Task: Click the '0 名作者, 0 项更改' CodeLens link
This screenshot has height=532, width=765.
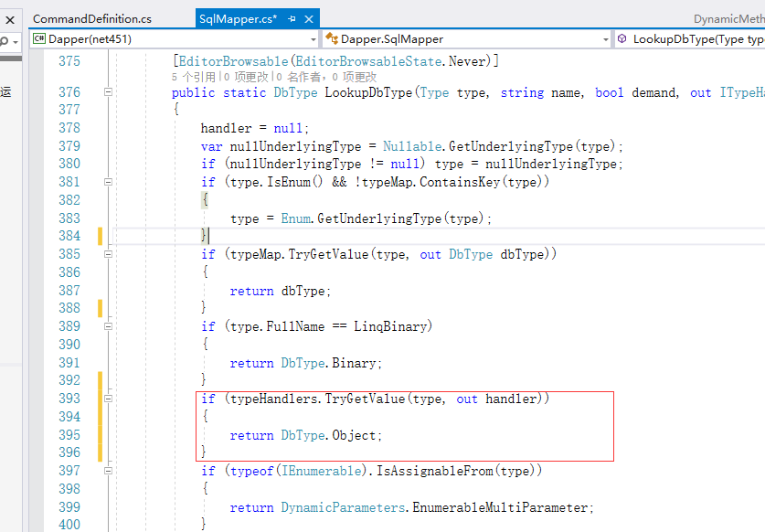Action: pos(327,77)
